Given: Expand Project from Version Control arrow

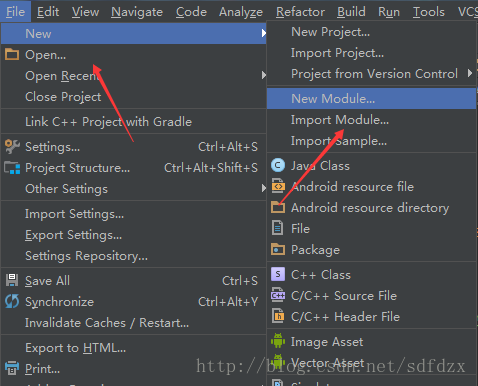Looking at the screenshot, I should click(470, 73).
